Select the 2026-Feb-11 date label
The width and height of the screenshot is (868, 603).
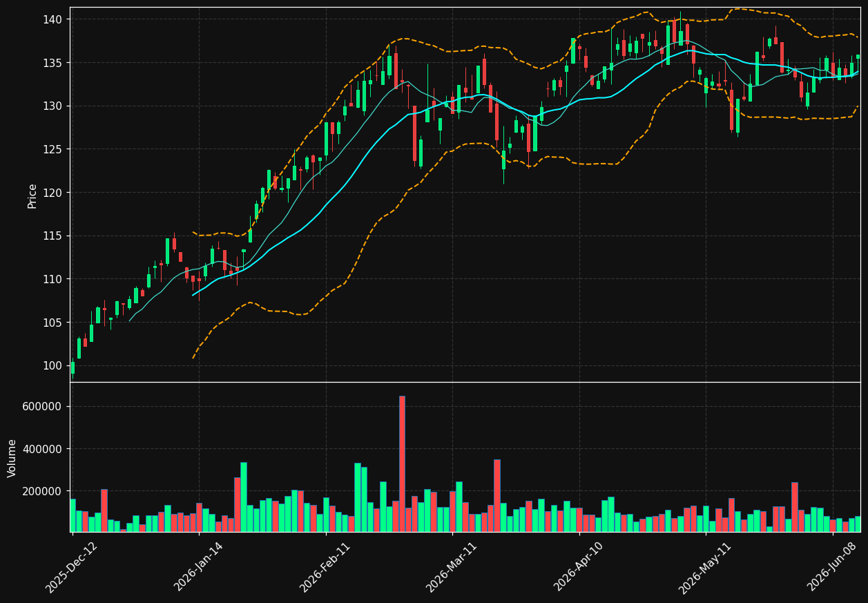[325, 567]
